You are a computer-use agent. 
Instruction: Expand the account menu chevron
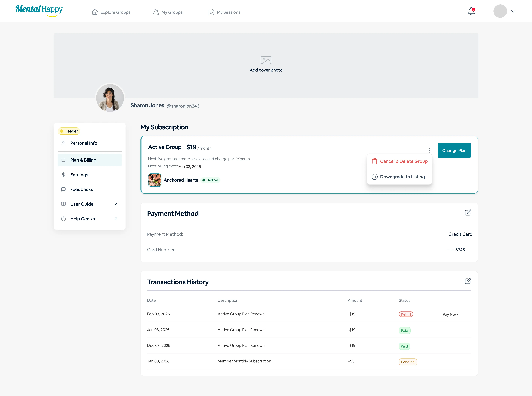click(513, 11)
